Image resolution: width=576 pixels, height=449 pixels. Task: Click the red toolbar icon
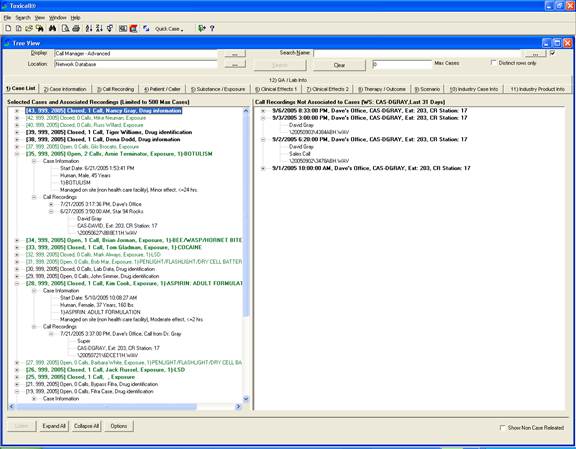133,28
